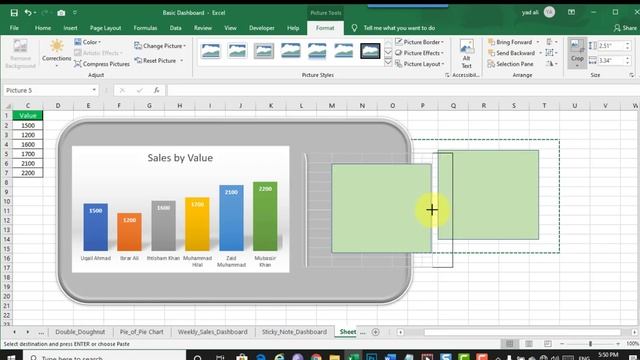Expand the Name Box dropdown arrow
The width and height of the screenshot is (640, 360).
[x=94, y=90]
